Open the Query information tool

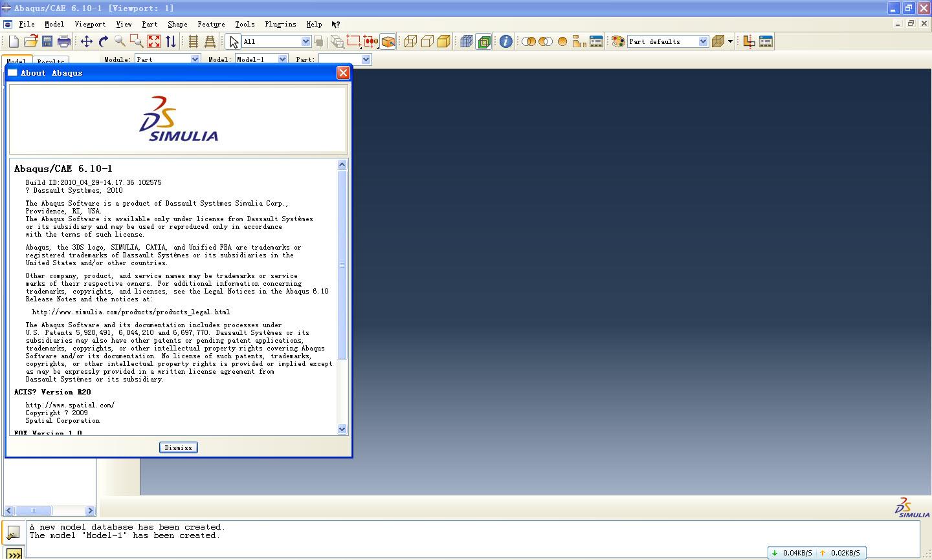[506, 41]
